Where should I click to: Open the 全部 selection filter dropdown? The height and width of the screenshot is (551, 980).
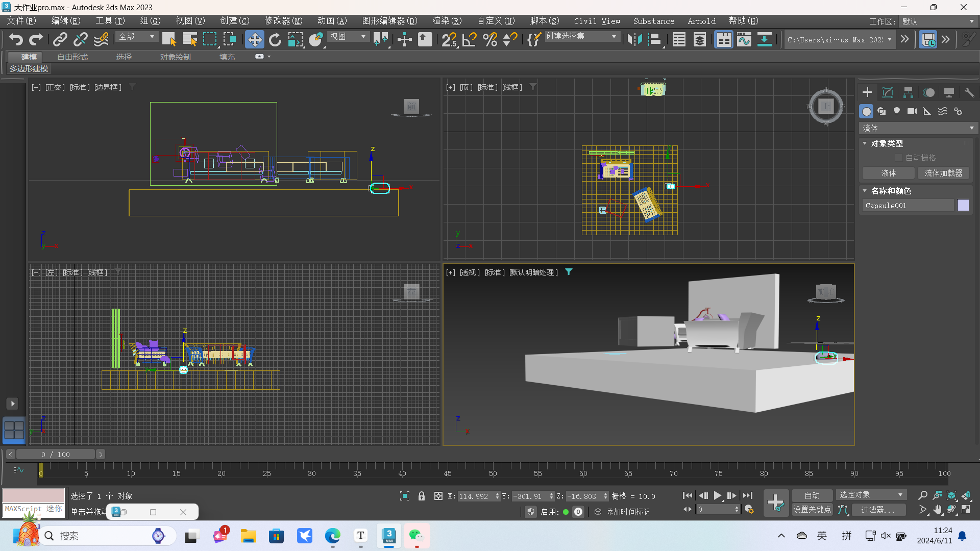click(137, 37)
